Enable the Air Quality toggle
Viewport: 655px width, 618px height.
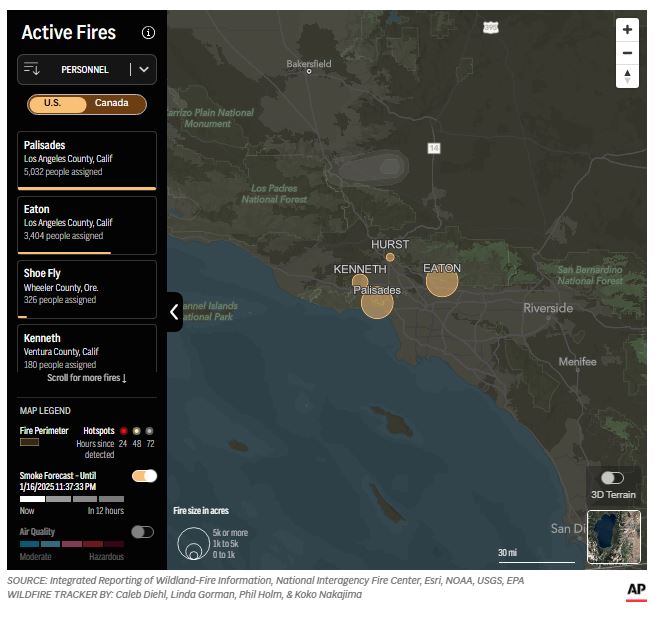142,532
